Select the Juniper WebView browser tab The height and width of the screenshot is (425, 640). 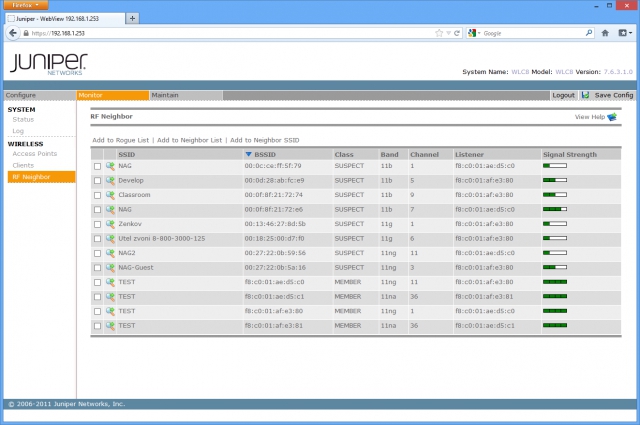(x=65, y=19)
